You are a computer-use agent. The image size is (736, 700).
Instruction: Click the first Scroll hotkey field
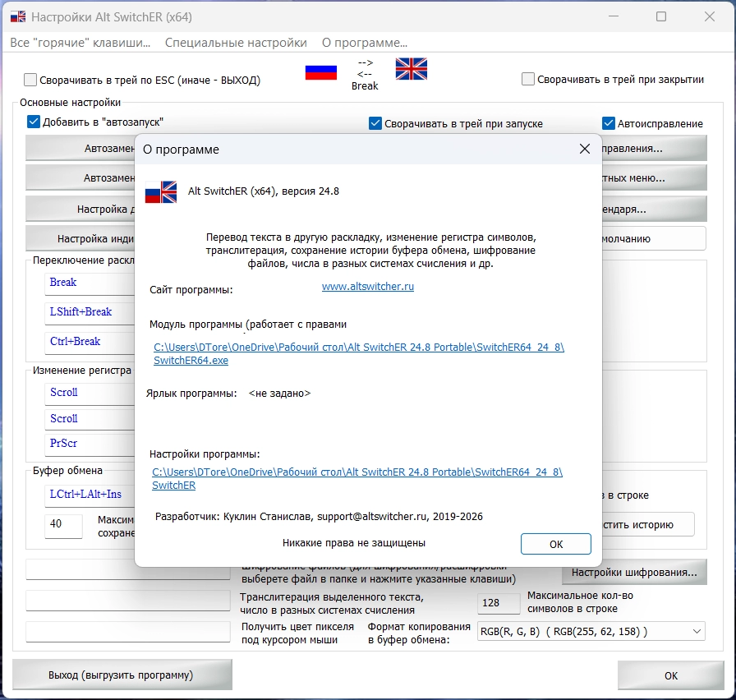coord(90,394)
